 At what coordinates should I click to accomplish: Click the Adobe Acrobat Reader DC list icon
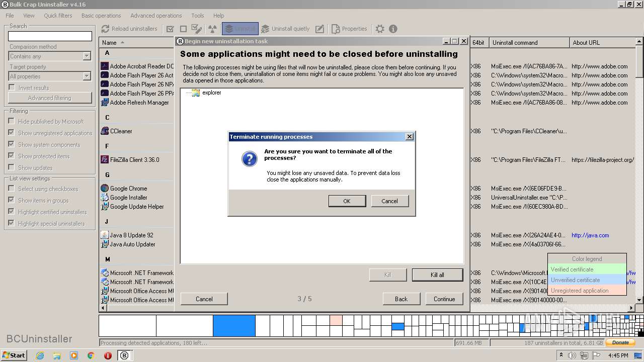[105, 66]
